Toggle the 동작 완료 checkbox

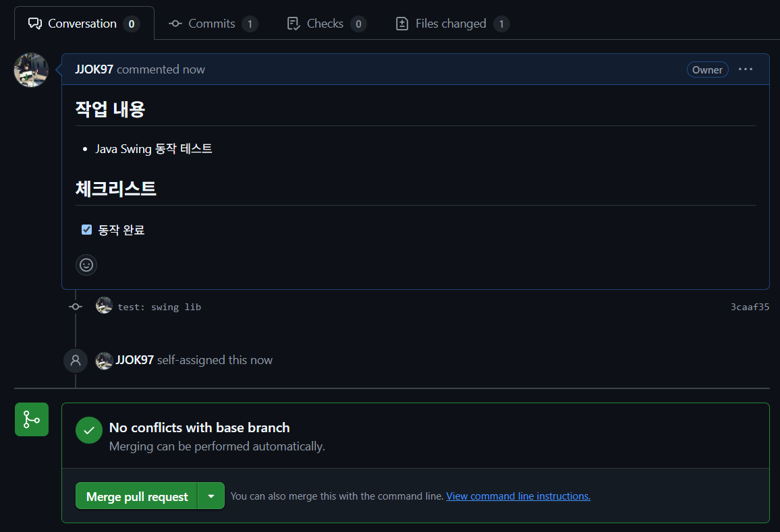click(86, 230)
